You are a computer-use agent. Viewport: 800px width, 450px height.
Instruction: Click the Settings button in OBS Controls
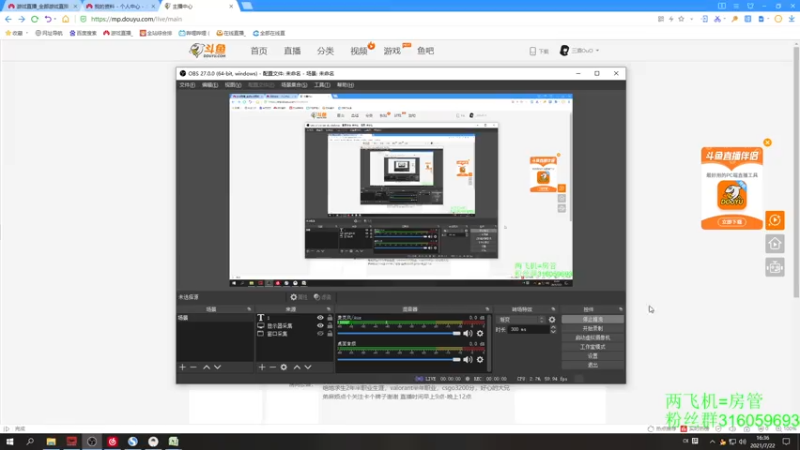coord(592,356)
